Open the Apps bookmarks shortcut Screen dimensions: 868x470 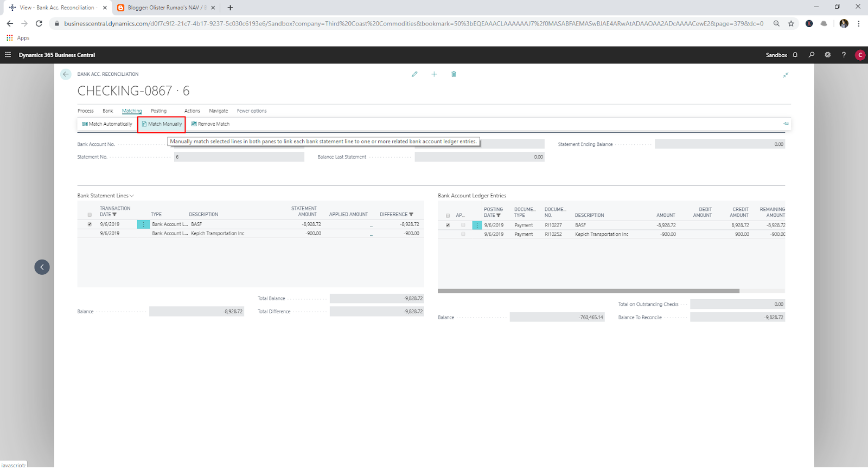18,38
